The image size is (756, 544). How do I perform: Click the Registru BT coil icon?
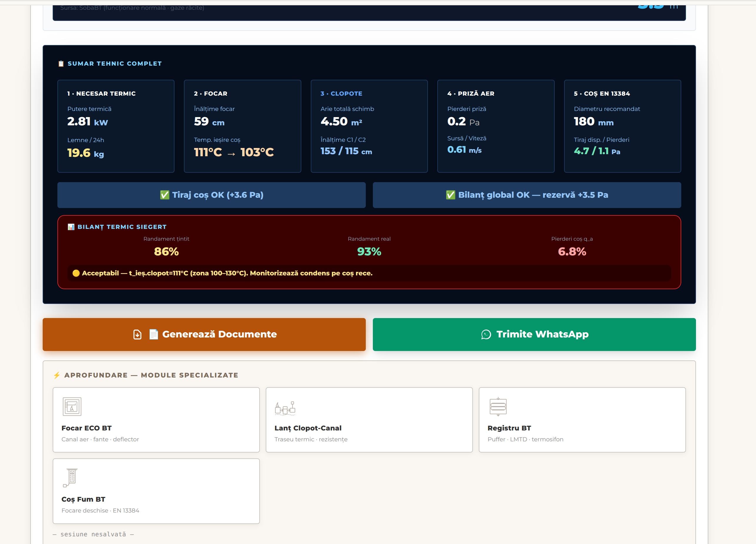click(x=498, y=406)
